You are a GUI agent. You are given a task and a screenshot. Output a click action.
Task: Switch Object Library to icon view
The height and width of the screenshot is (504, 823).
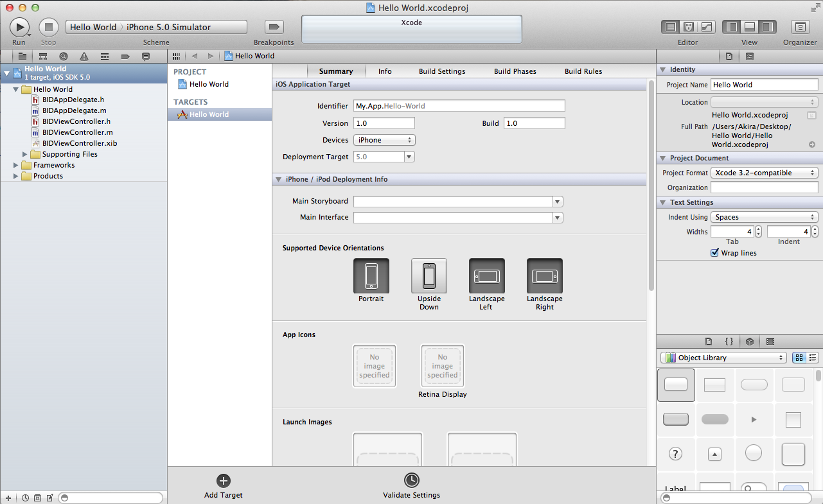799,358
